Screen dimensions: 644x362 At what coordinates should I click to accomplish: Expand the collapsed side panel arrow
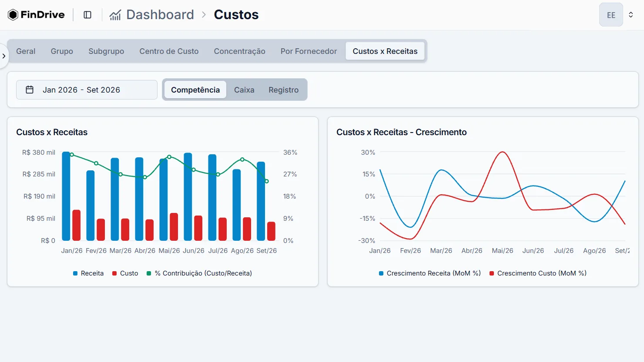[x=3, y=56]
